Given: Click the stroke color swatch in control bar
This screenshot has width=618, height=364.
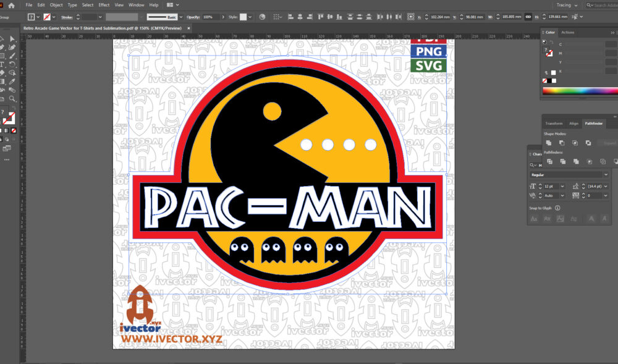Looking at the screenshot, I should (x=47, y=17).
